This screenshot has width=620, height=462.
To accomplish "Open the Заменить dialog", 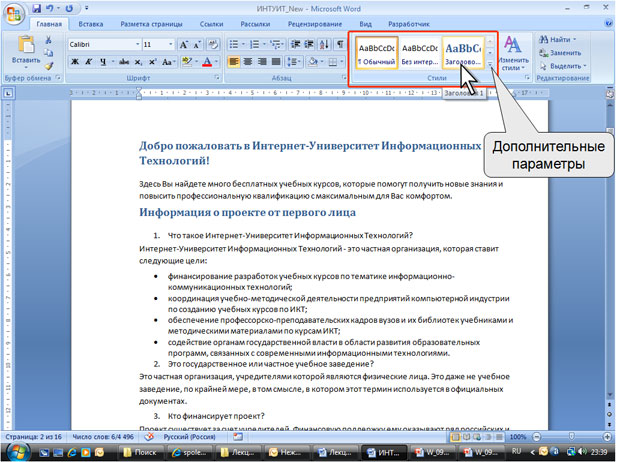I will pyautogui.click(x=560, y=53).
